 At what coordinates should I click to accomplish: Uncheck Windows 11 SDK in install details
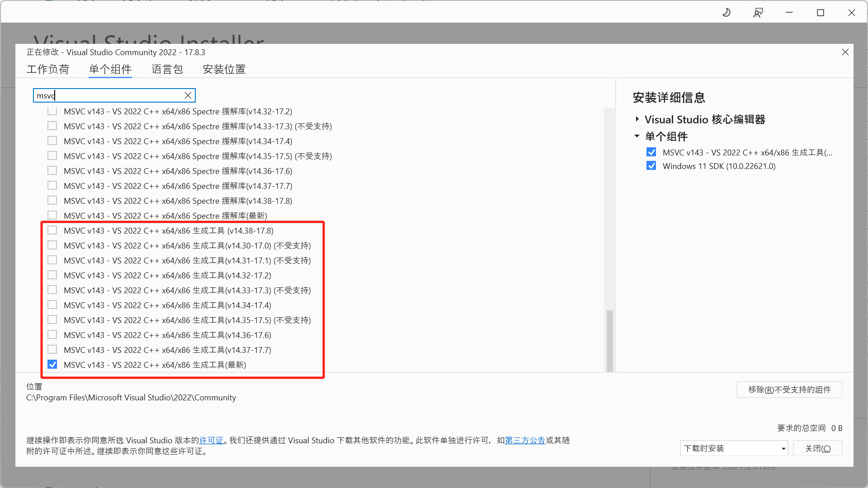point(651,166)
